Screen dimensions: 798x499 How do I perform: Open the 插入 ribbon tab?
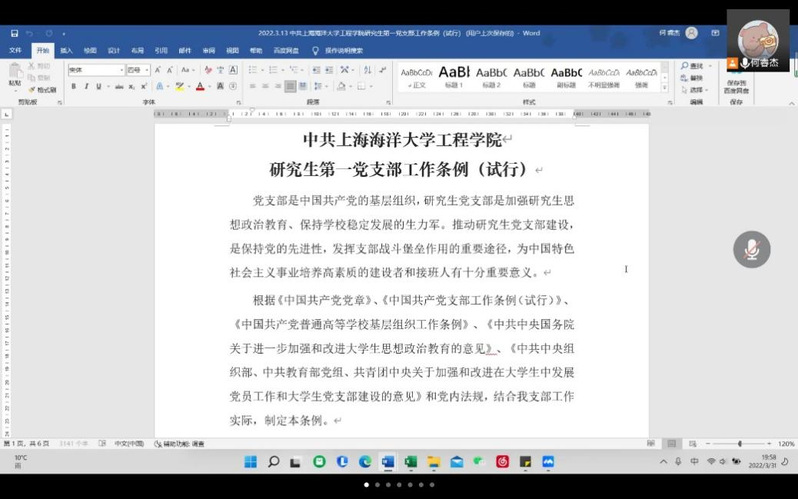[66, 50]
